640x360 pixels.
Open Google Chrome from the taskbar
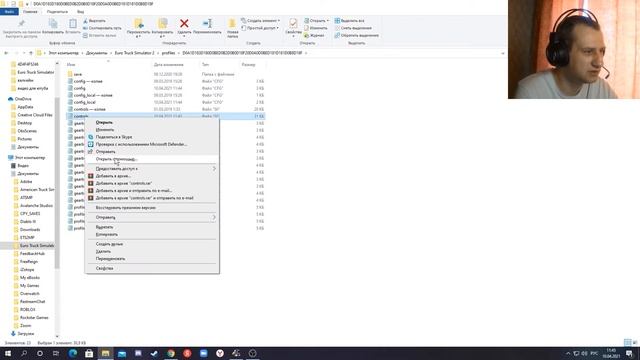click(x=171, y=353)
